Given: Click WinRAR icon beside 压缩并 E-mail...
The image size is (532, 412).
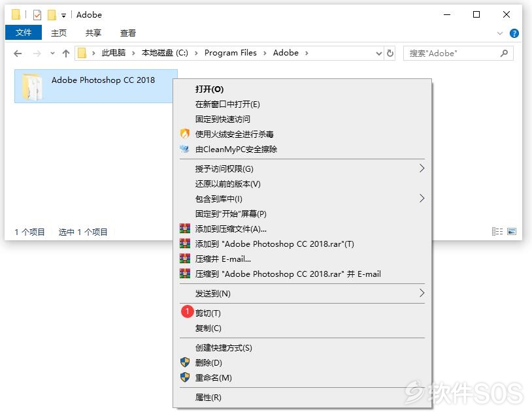Looking at the screenshot, I should point(184,259).
